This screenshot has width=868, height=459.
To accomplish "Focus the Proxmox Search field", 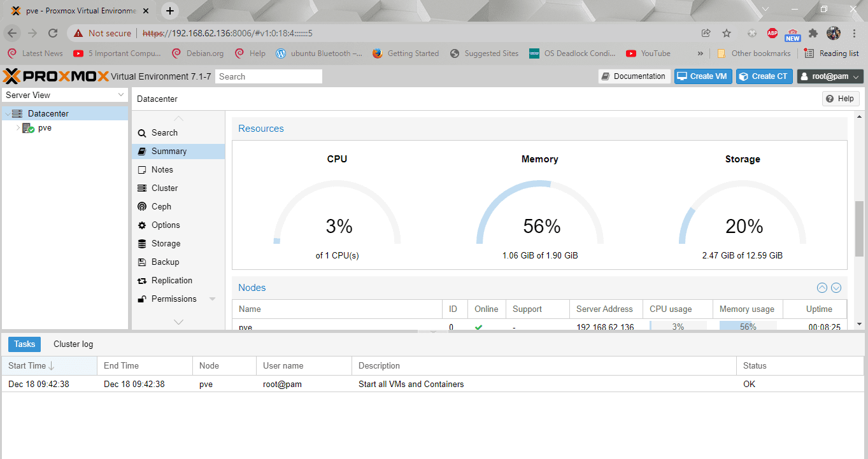I will point(268,76).
